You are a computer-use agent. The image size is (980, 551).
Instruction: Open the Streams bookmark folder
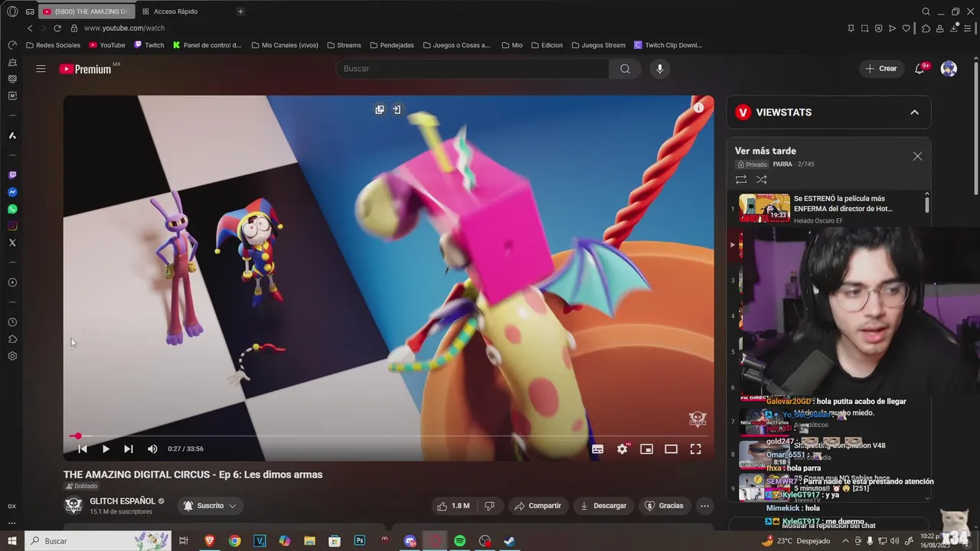click(344, 45)
